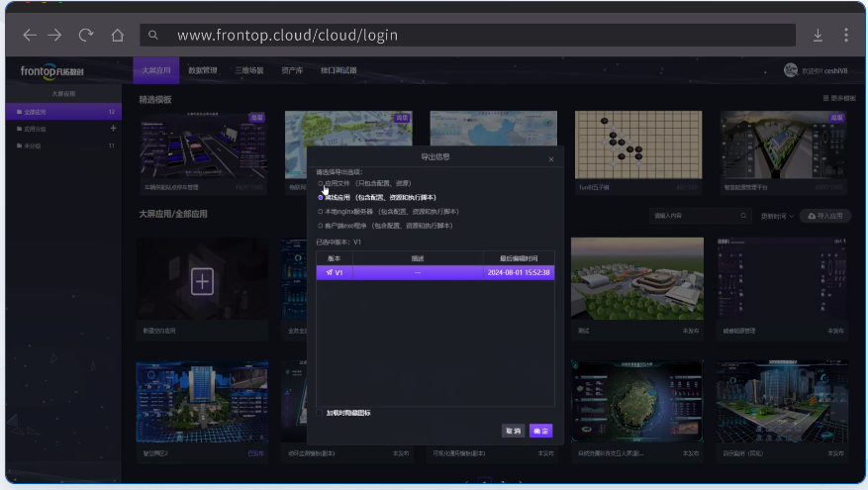This screenshot has width=868, height=490.
Task: Open the 自然资源可视交互大屏 application thumbnail
Action: coord(637,402)
